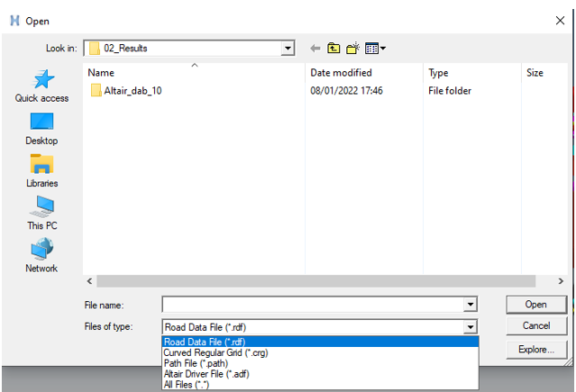Sort by Date modified column header
Viewport: 576px width, 392px height.
tap(341, 73)
